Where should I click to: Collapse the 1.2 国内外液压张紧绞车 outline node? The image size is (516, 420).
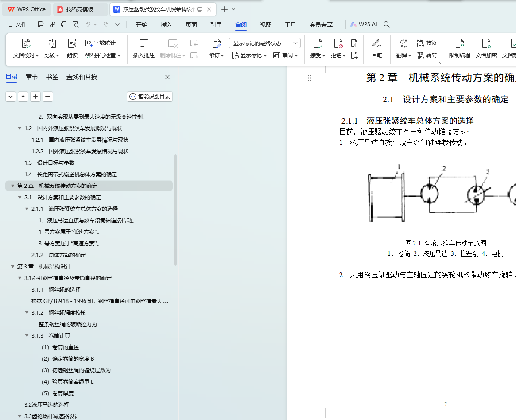(x=20, y=128)
